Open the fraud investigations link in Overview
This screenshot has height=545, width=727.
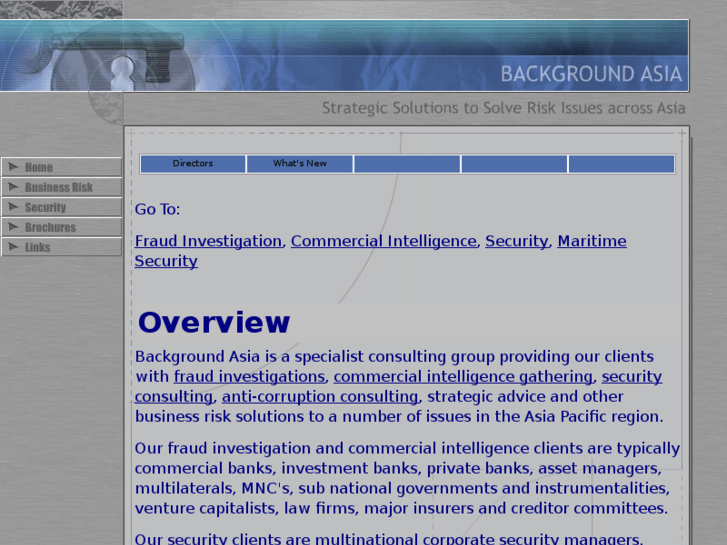click(249, 377)
